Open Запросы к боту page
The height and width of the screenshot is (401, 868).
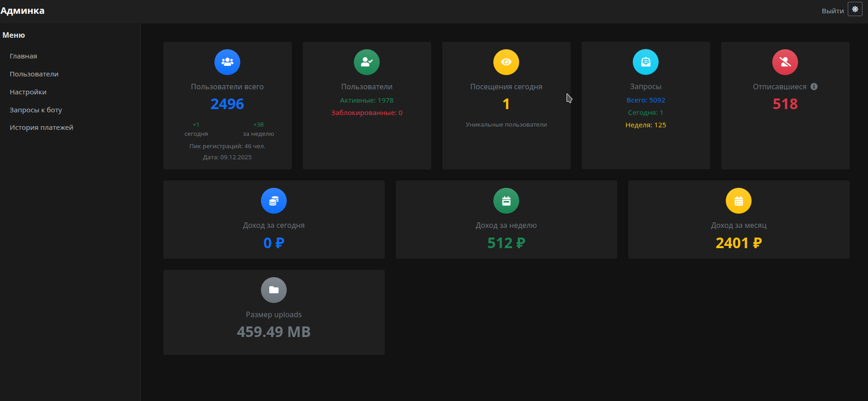pos(36,110)
